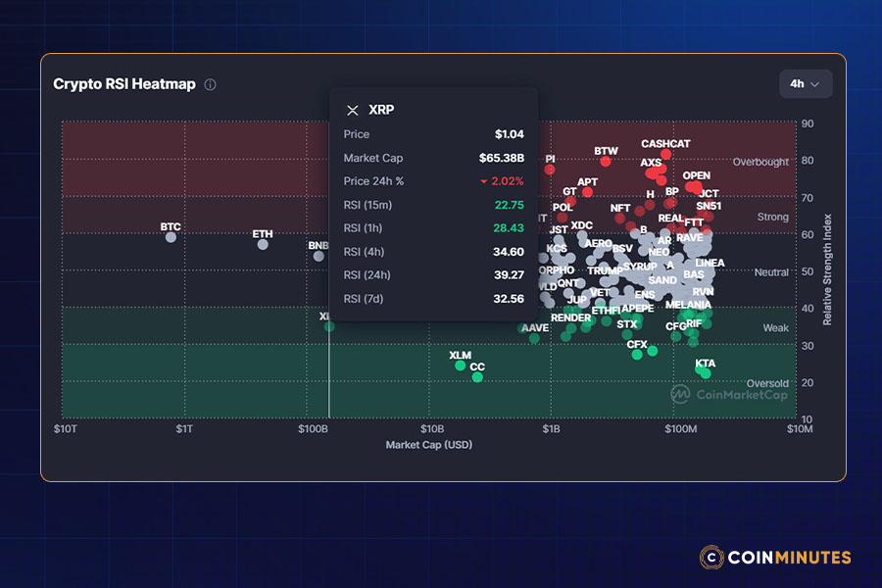Click the Market Cap value $65.38B
This screenshot has height=588, width=882.
(x=501, y=158)
